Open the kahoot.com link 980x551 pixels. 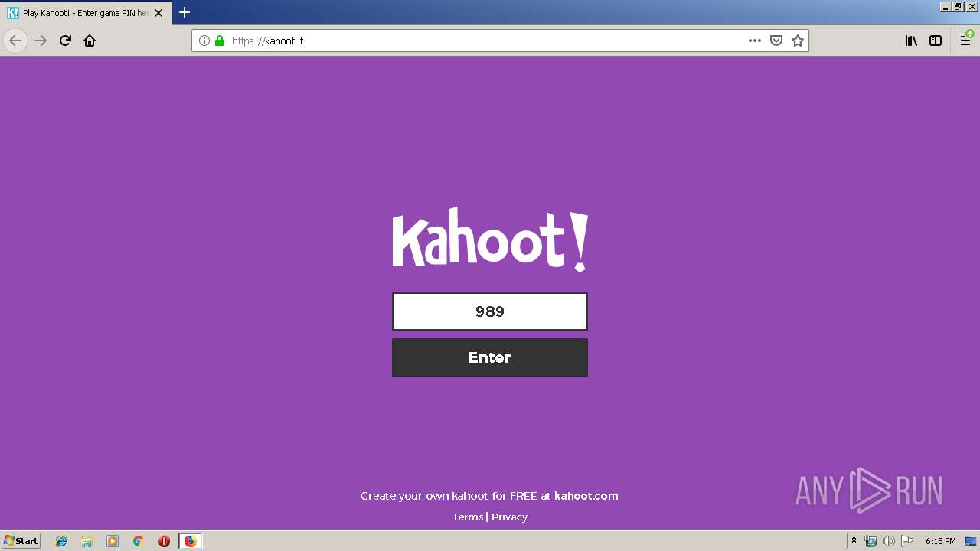coord(586,496)
